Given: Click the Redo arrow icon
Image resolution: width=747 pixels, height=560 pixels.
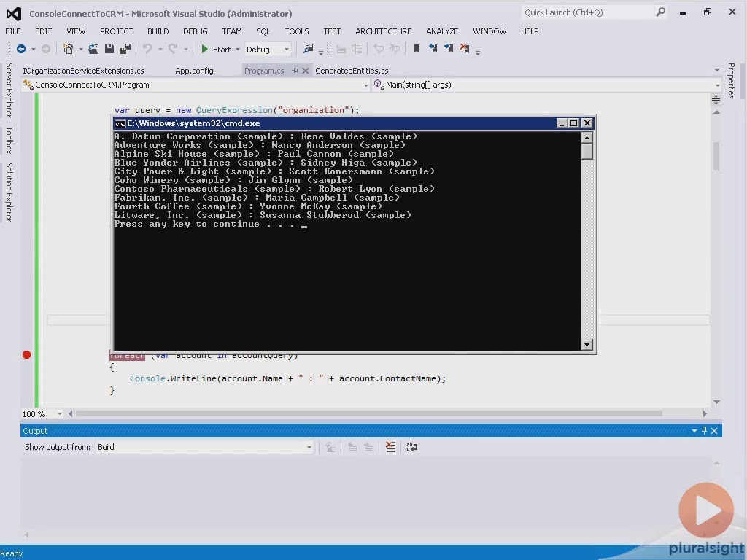Looking at the screenshot, I should (173, 49).
